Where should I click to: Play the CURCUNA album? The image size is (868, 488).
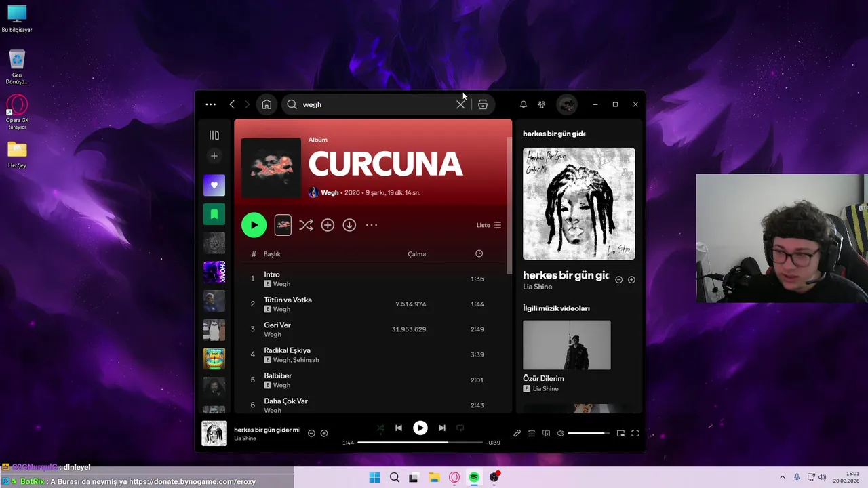[254, 225]
